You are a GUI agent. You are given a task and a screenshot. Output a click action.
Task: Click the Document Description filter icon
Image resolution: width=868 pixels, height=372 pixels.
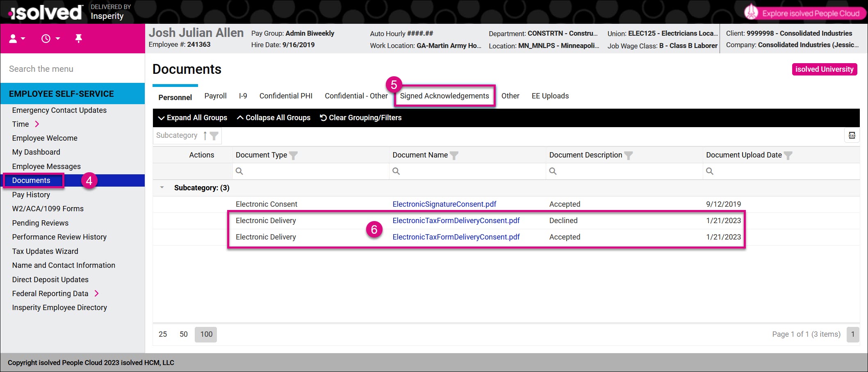click(x=628, y=155)
